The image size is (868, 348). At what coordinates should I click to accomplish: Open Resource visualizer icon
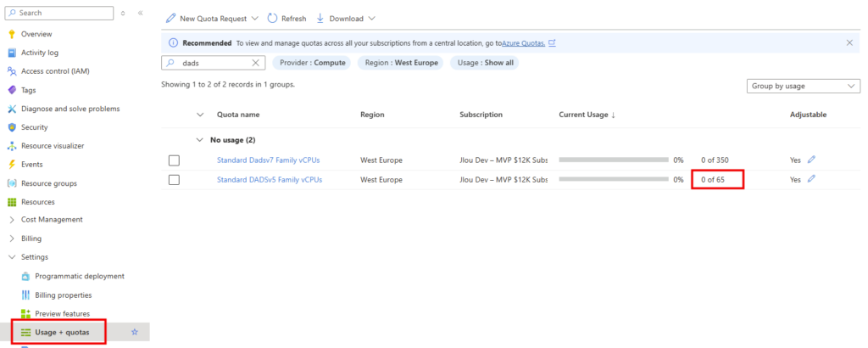point(11,146)
